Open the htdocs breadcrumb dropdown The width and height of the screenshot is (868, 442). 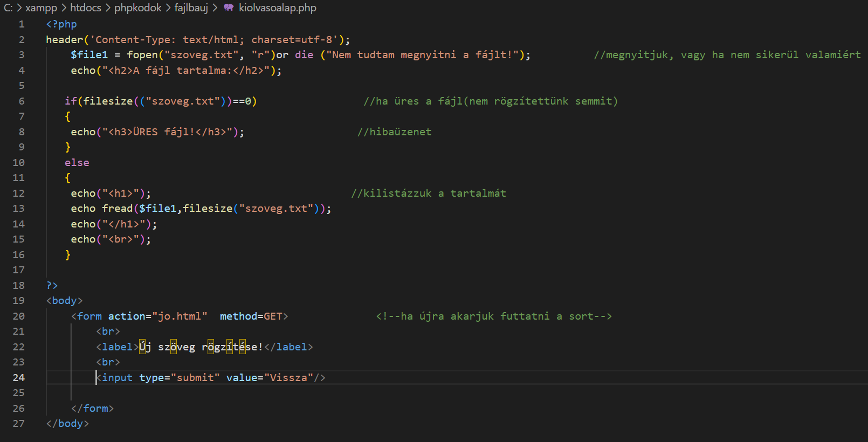point(85,8)
